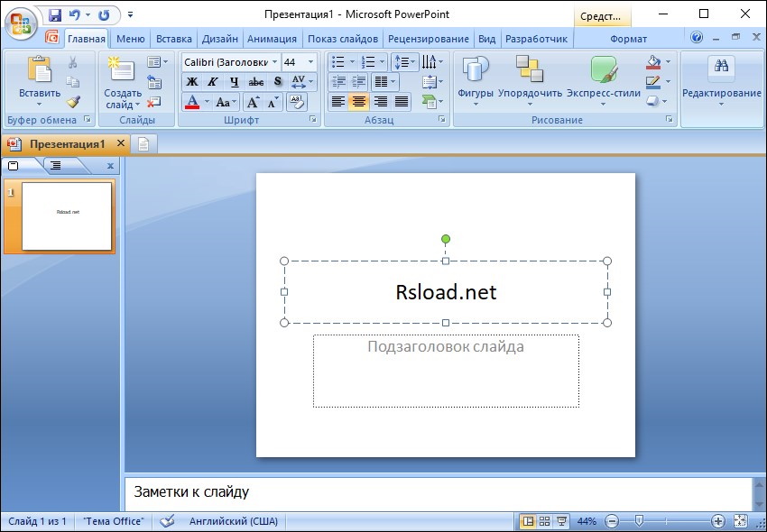Open the Дизайн ribbon tab
Screen dimensions: 767x532
pyautogui.click(x=219, y=39)
